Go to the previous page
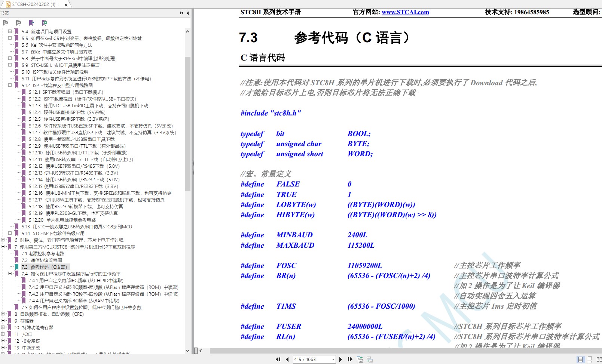This screenshot has height=364, width=602. pos(287,360)
